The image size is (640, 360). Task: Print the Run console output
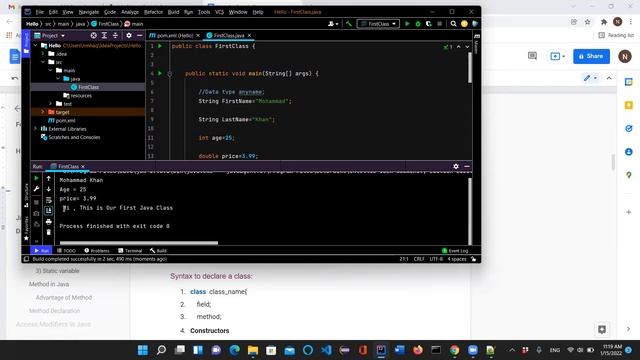pos(49,222)
